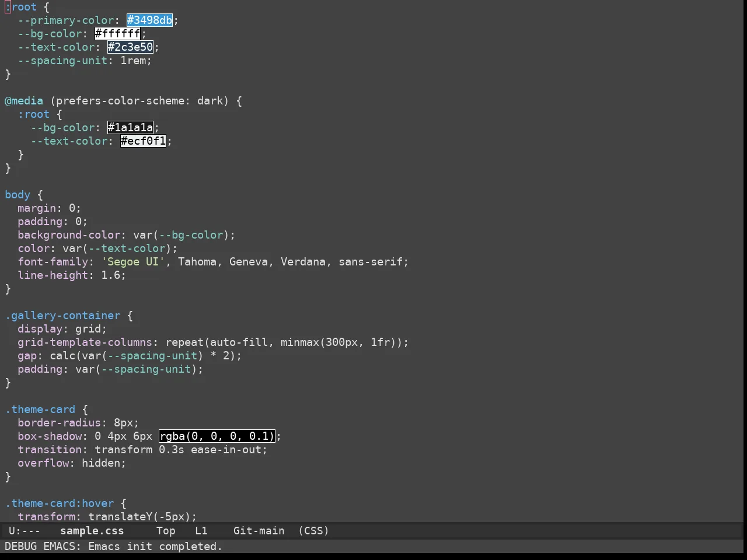
Task: Click the 'Segoe UI' font string
Action: click(133, 262)
